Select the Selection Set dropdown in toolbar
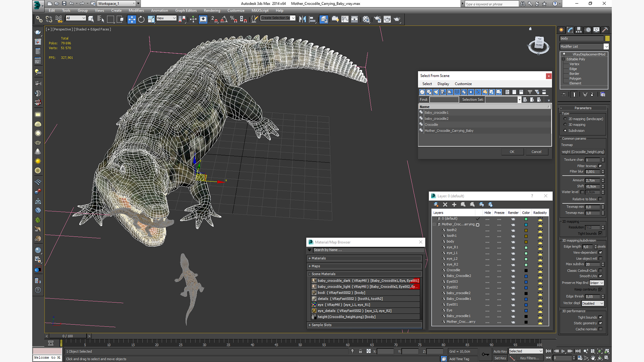644x362 pixels. (278, 18)
